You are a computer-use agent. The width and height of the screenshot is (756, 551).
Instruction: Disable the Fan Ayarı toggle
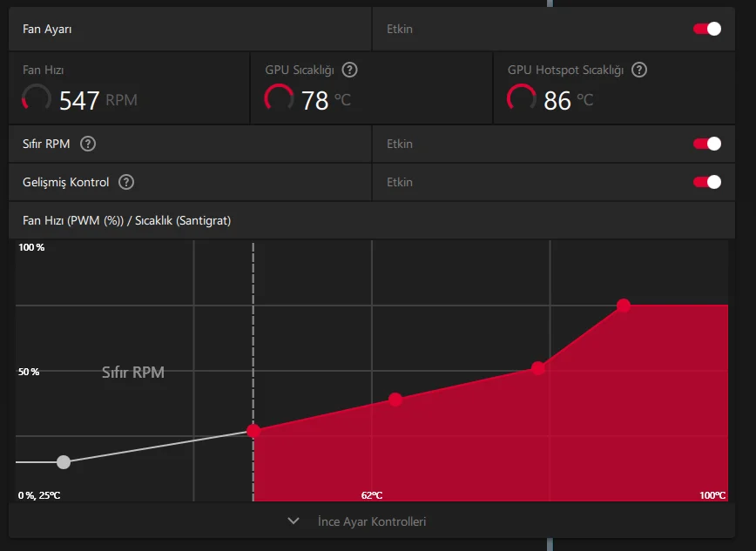[x=707, y=29]
